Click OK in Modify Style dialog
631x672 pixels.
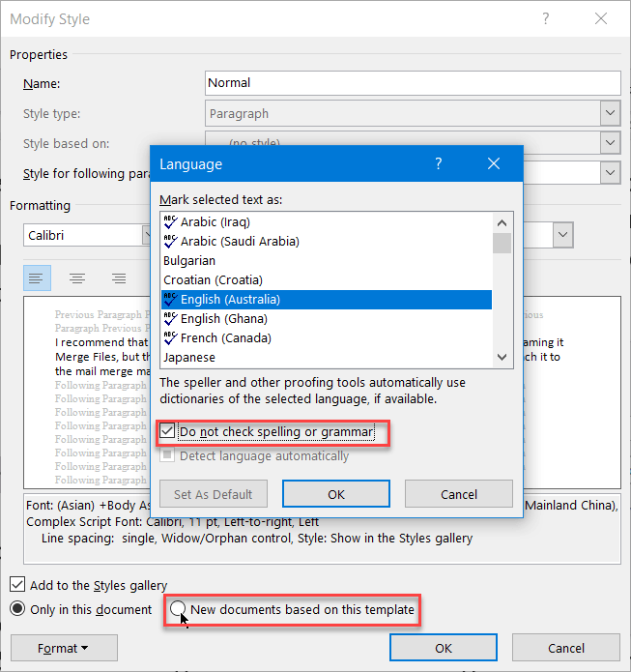pyautogui.click(x=444, y=648)
